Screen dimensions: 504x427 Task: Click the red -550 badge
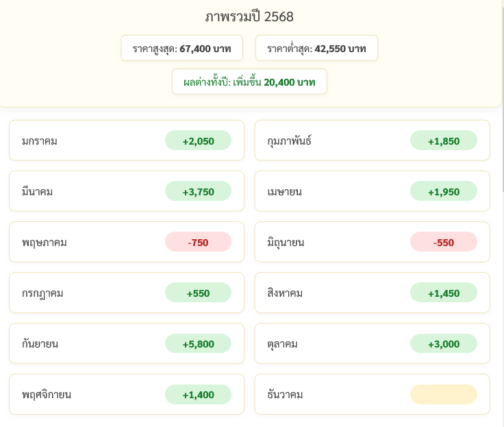[x=443, y=242]
